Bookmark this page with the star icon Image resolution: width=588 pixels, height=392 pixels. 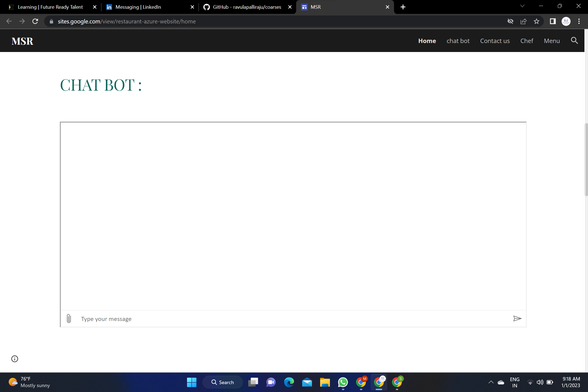(537, 21)
